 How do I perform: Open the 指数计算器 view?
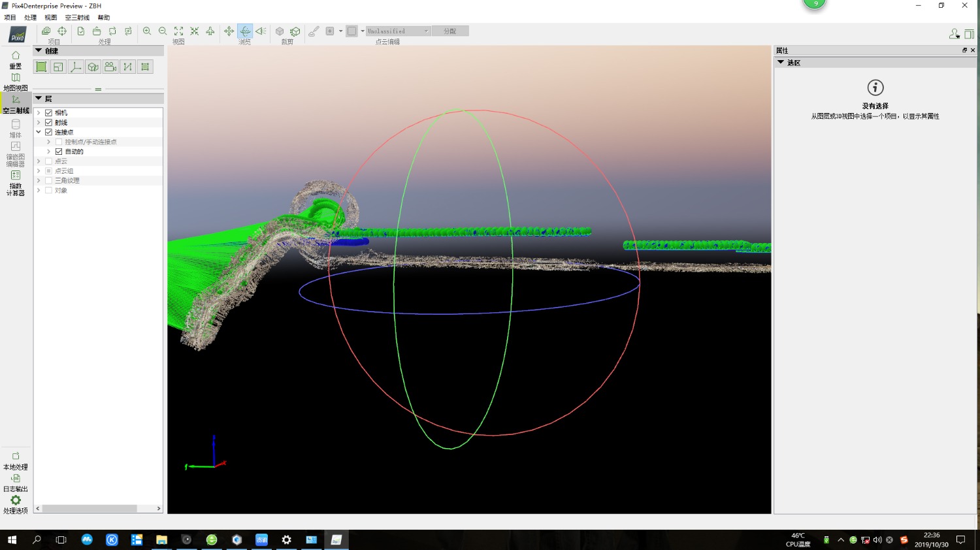pos(16,184)
